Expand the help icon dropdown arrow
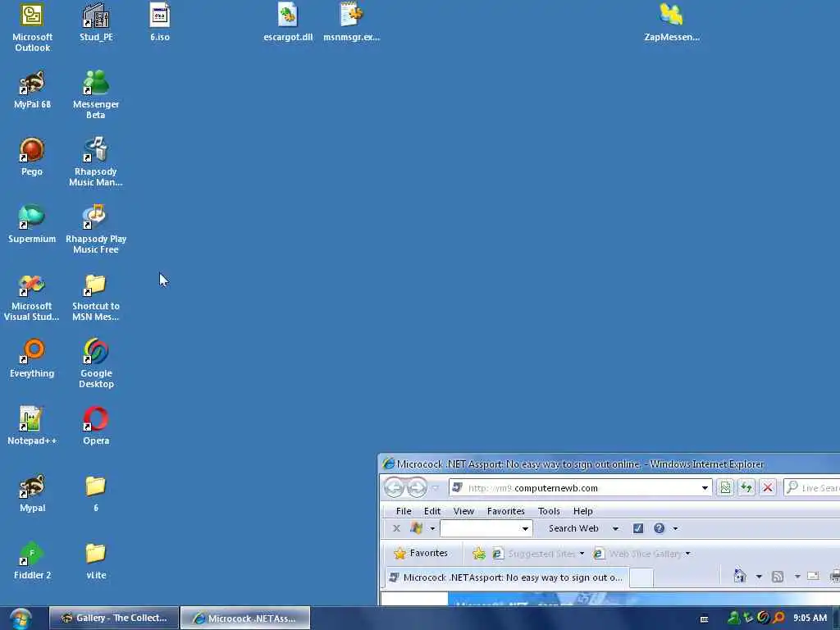 click(x=676, y=529)
